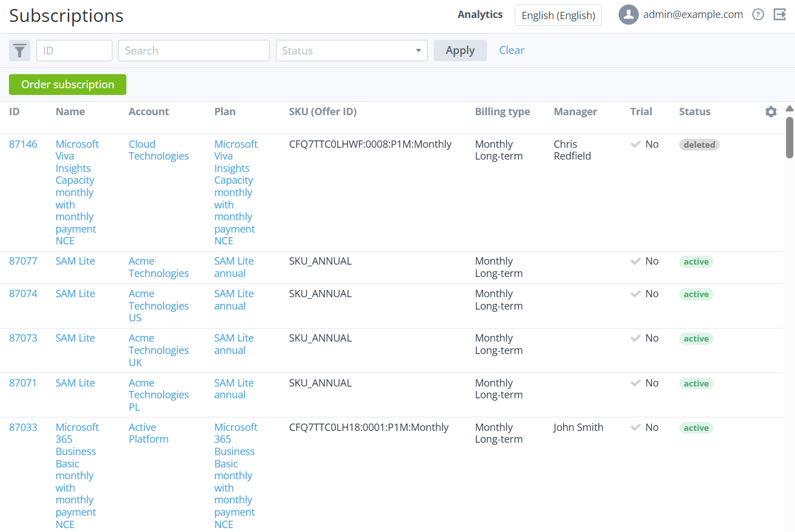
Task: Click the SKU (Offer ID) column header
Action: pyautogui.click(x=322, y=112)
